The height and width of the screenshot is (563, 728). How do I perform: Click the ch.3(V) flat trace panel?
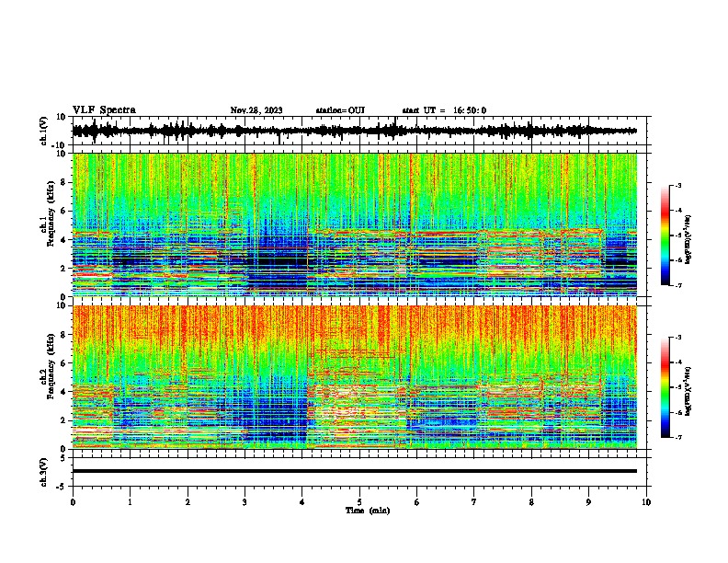tap(361, 472)
